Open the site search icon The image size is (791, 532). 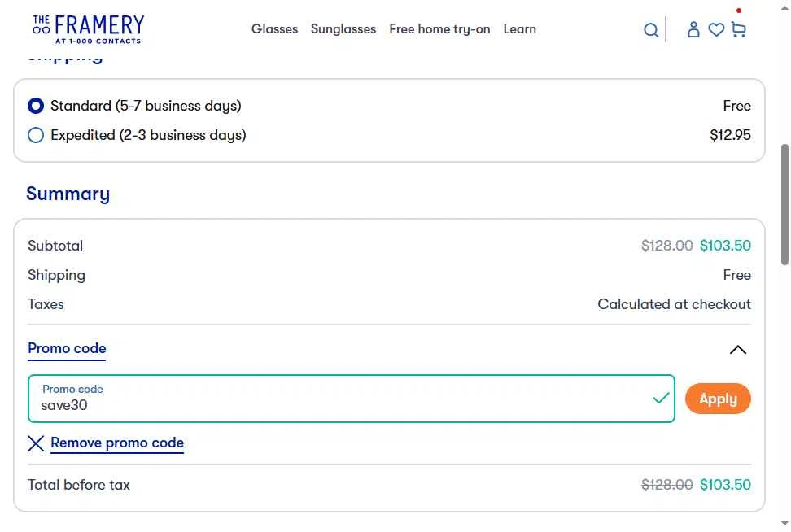(651, 30)
